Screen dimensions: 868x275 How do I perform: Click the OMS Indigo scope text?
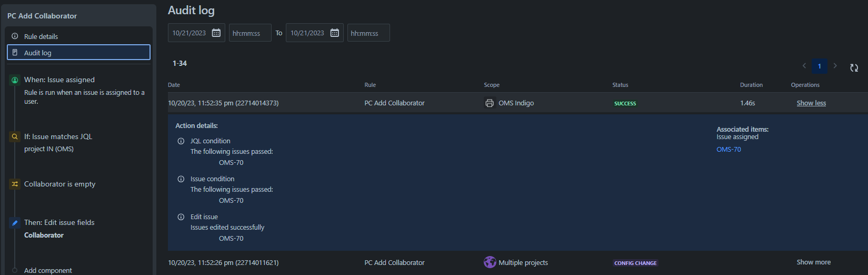516,103
